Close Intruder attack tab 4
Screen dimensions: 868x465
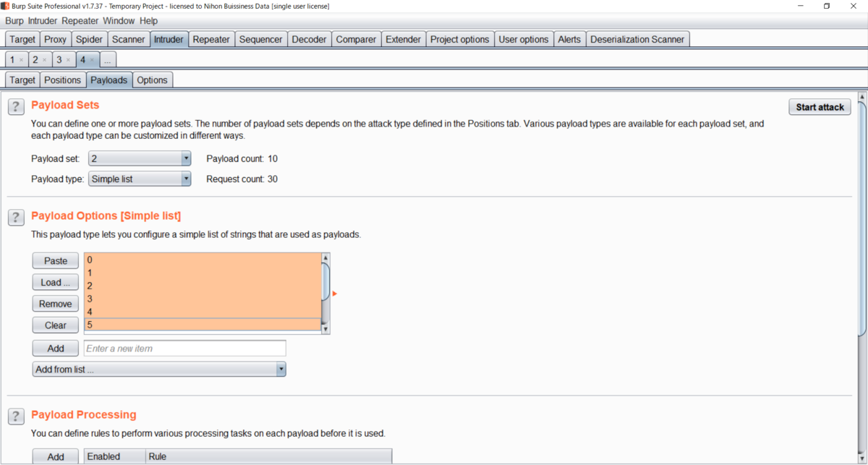click(x=92, y=60)
